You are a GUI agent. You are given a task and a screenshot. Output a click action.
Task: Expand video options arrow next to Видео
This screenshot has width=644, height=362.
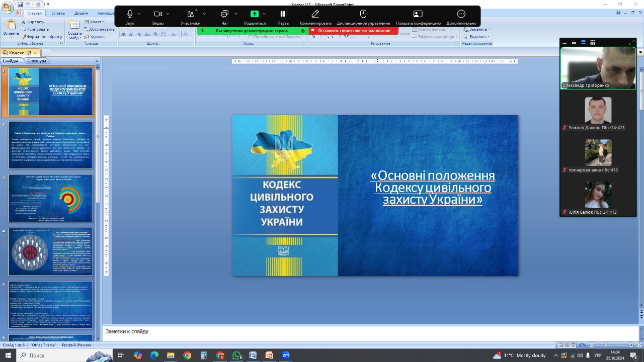pos(168,14)
